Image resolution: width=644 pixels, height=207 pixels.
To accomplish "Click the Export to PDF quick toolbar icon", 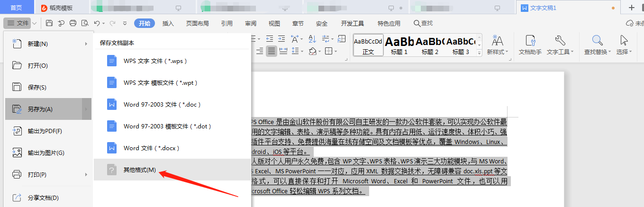I will (61, 23).
